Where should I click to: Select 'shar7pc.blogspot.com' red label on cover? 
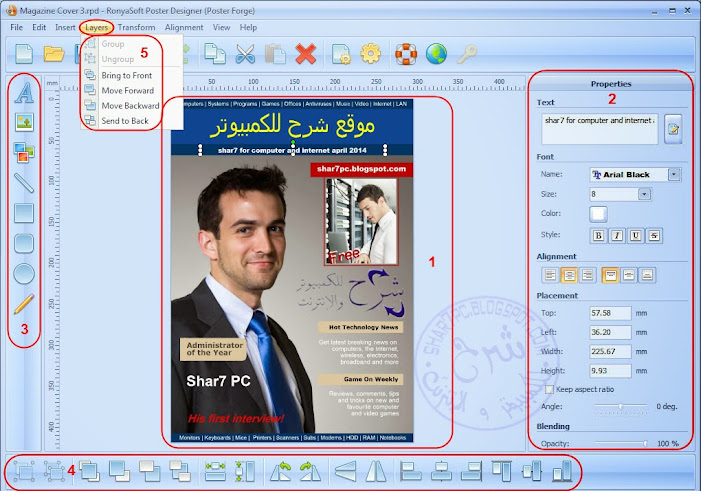(x=361, y=169)
